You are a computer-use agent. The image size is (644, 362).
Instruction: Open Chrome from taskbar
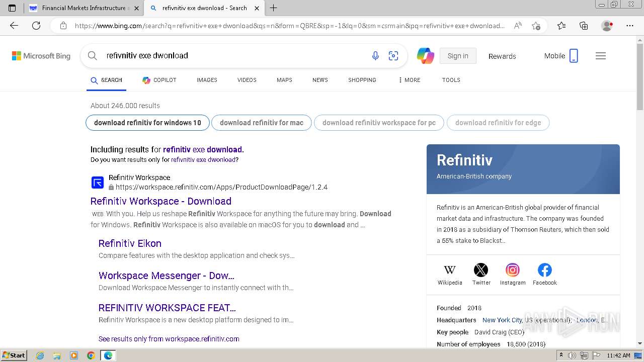(91, 355)
